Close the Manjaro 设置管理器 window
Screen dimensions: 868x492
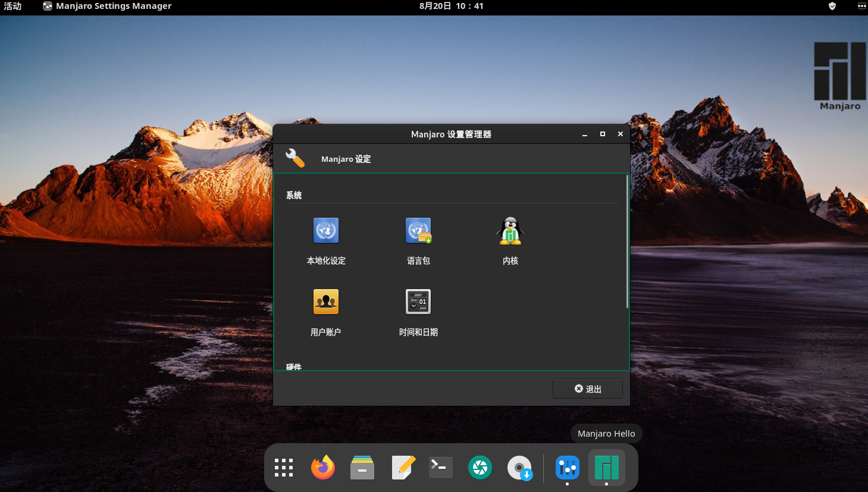point(621,134)
